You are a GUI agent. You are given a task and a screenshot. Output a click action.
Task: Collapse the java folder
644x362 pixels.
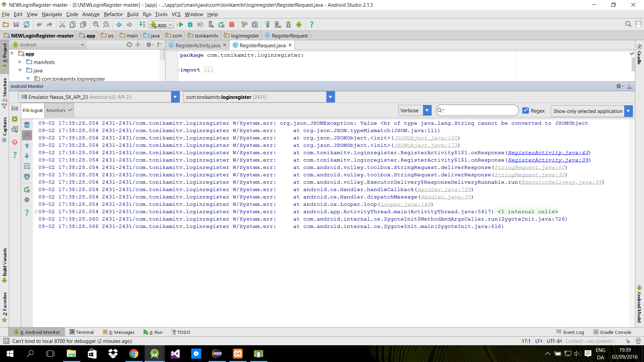tap(20, 70)
